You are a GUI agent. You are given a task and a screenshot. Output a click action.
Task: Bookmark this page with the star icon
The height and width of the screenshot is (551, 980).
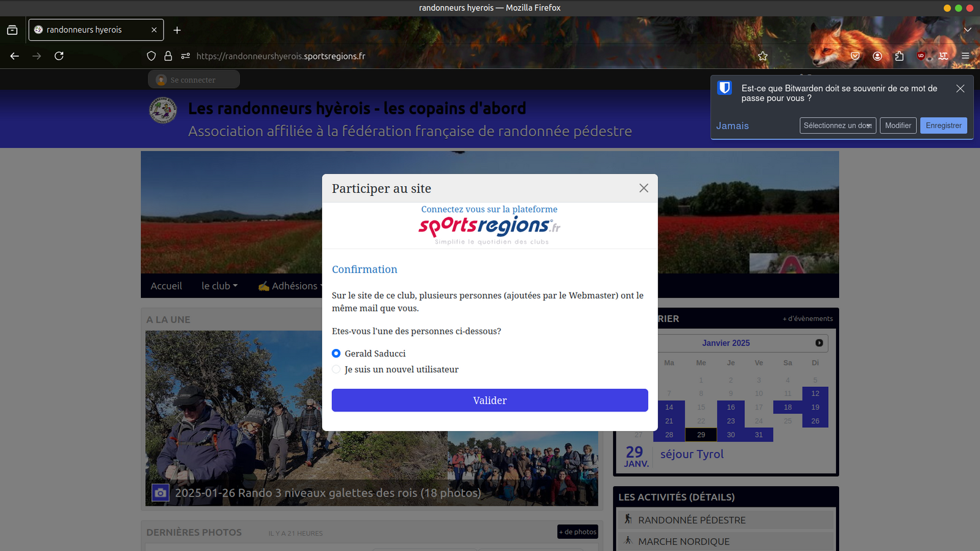click(763, 56)
